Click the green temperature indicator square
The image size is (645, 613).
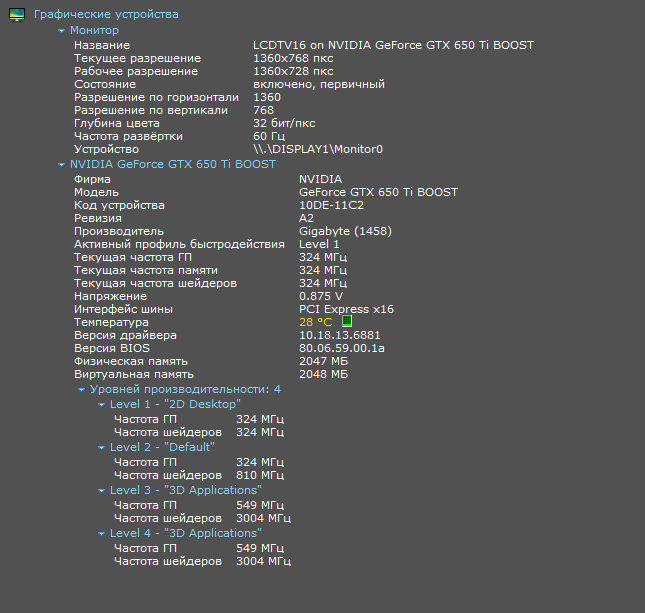coord(348,322)
